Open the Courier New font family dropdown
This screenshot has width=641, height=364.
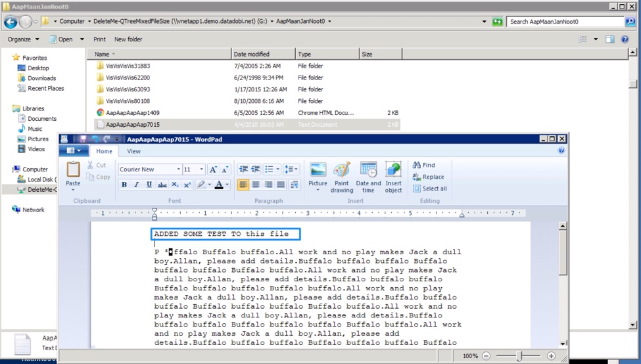178,170
